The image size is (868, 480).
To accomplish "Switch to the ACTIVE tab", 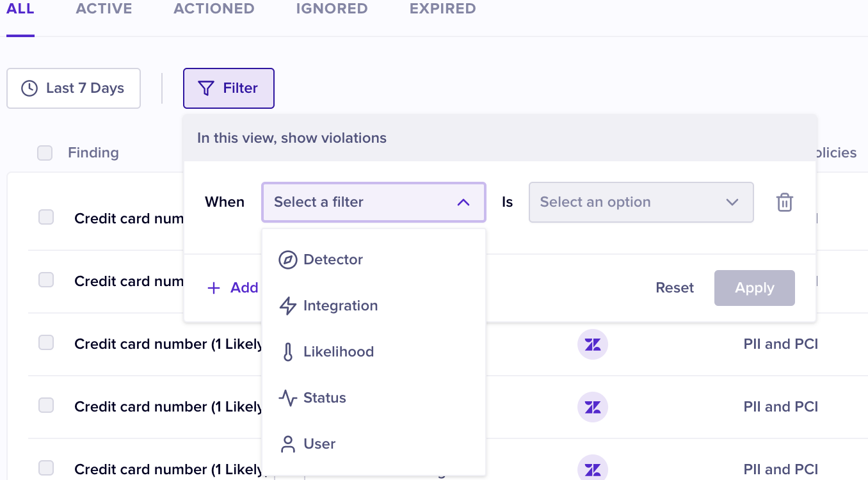I will click(104, 9).
